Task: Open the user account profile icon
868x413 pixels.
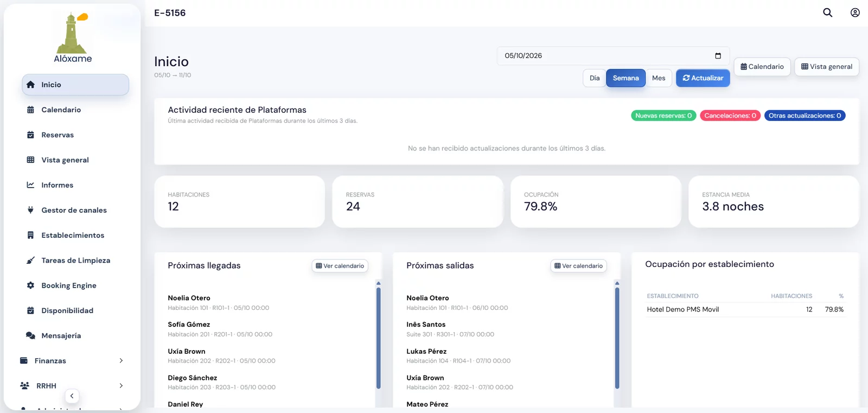Action: pyautogui.click(x=855, y=12)
